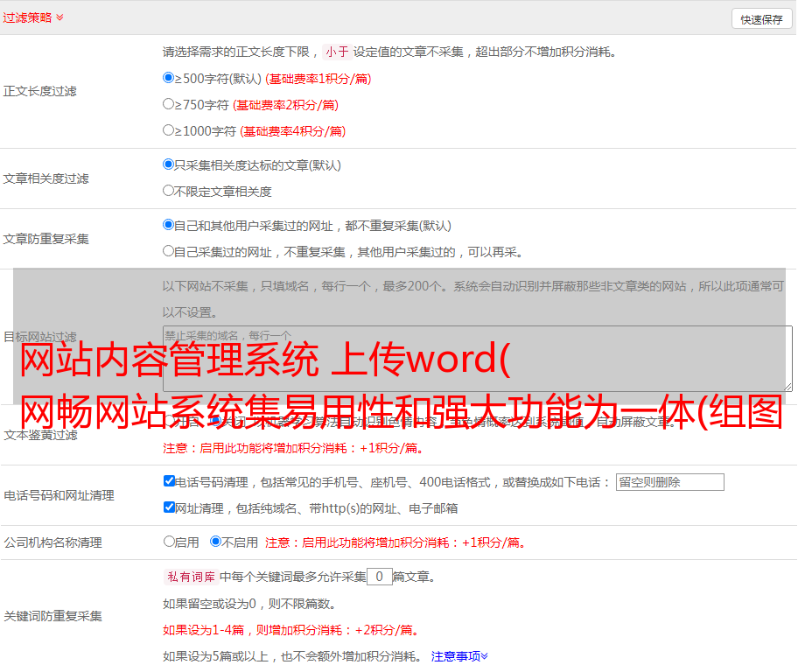Click the red text 基础费率2积分/篇
798x672 pixels.
285,105
